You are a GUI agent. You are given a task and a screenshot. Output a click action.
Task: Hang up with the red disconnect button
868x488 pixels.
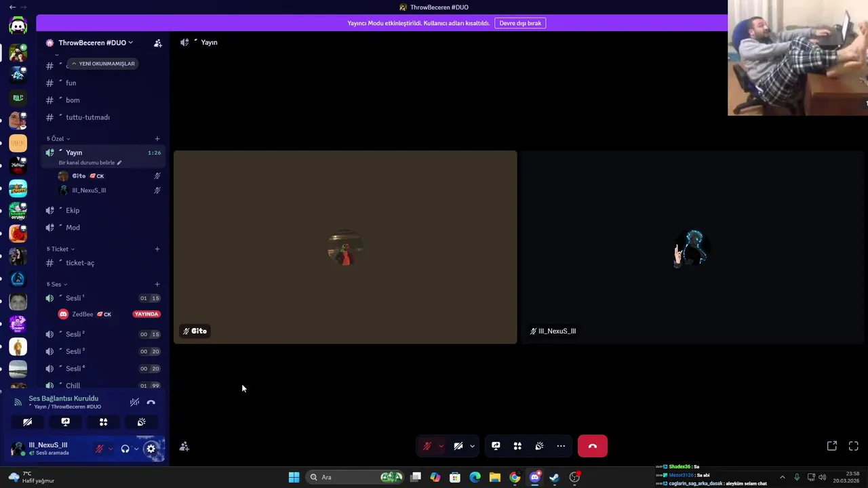pyautogui.click(x=593, y=446)
